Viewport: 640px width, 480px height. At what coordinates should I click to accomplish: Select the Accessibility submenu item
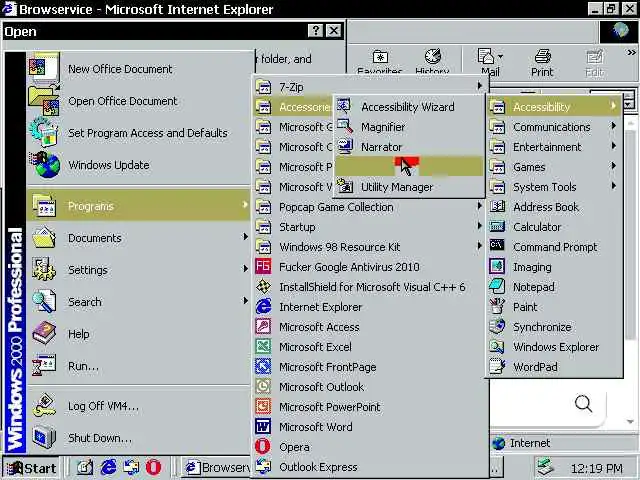tap(554, 107)
